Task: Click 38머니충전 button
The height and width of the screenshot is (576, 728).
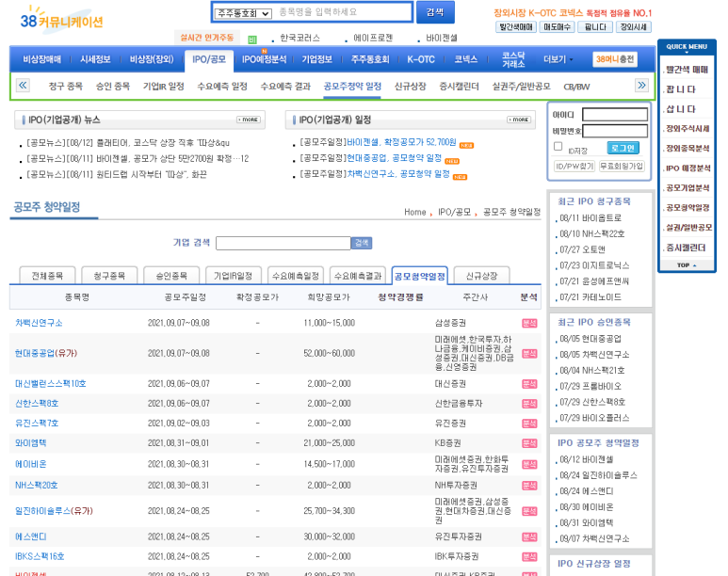Action: tap(615, 59)
